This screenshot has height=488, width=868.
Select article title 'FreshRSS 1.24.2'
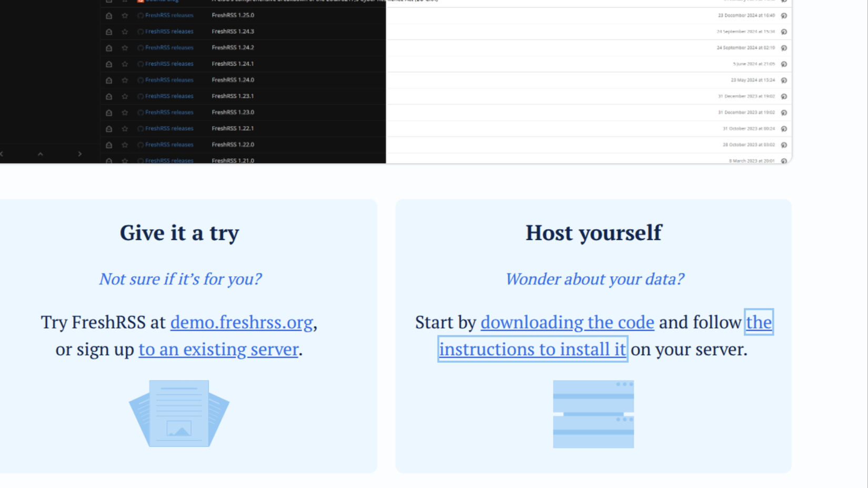[233, 48]
